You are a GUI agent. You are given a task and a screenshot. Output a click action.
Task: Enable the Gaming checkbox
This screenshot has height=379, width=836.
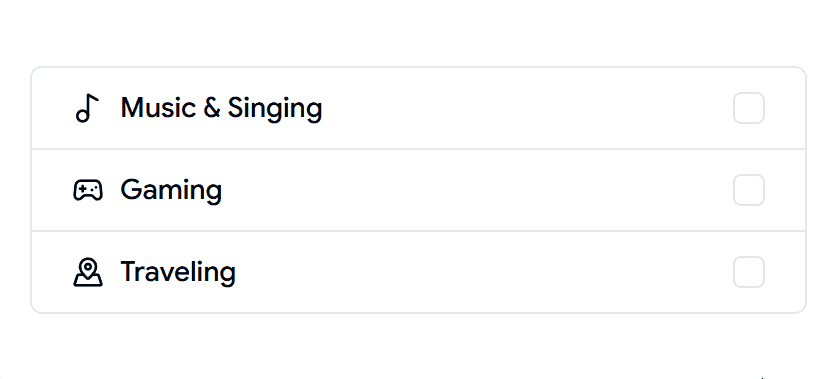pos(749,190)
